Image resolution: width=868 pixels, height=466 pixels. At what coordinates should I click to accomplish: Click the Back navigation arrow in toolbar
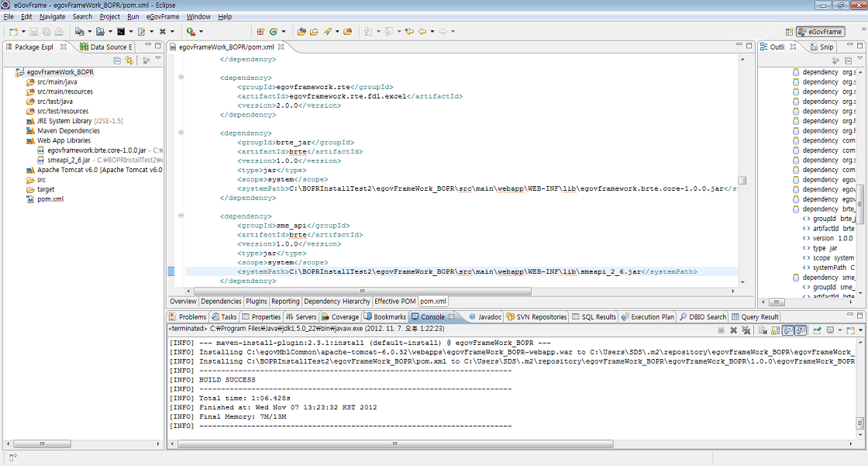422,32
